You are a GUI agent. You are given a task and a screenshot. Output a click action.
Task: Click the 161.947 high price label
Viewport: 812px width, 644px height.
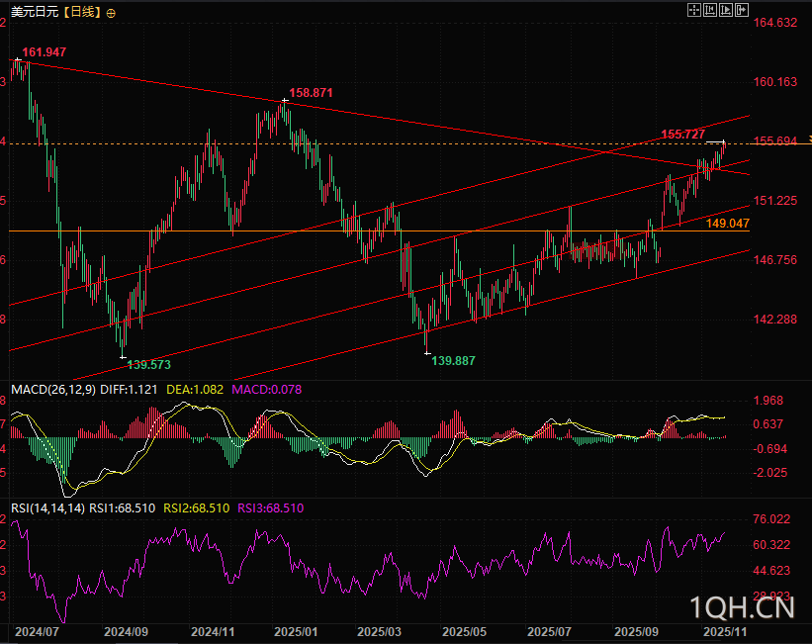click(44, 51)
